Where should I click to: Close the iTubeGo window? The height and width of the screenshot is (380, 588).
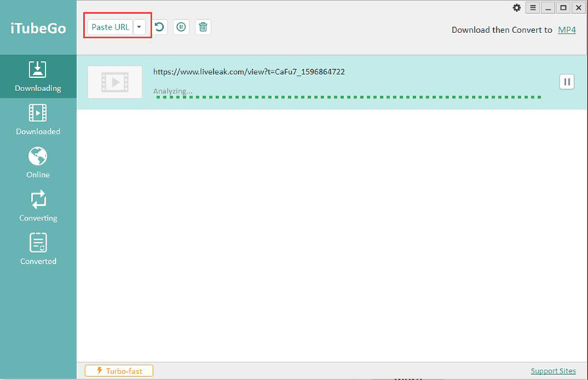pyautogui.click(x=578, y=7)
